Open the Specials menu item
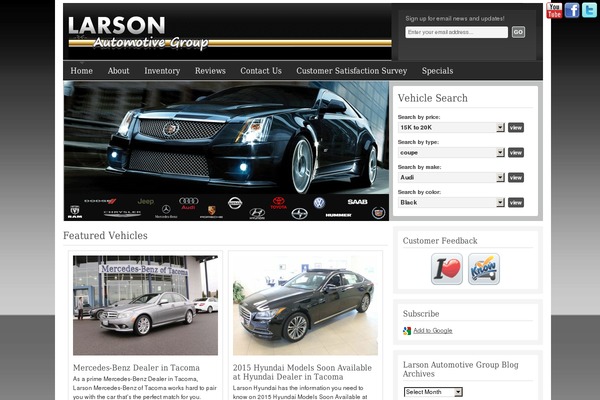Viewport: 600px width, 400px height. 437,71
